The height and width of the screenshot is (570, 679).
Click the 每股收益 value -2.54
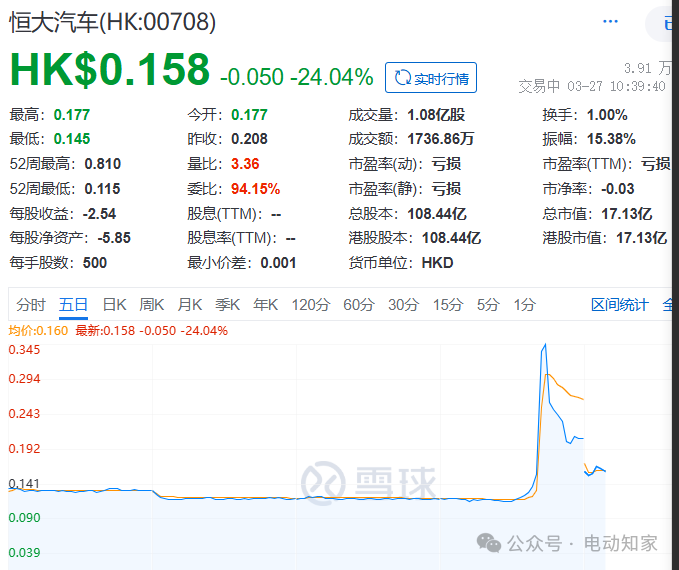(x=99, y=214)
